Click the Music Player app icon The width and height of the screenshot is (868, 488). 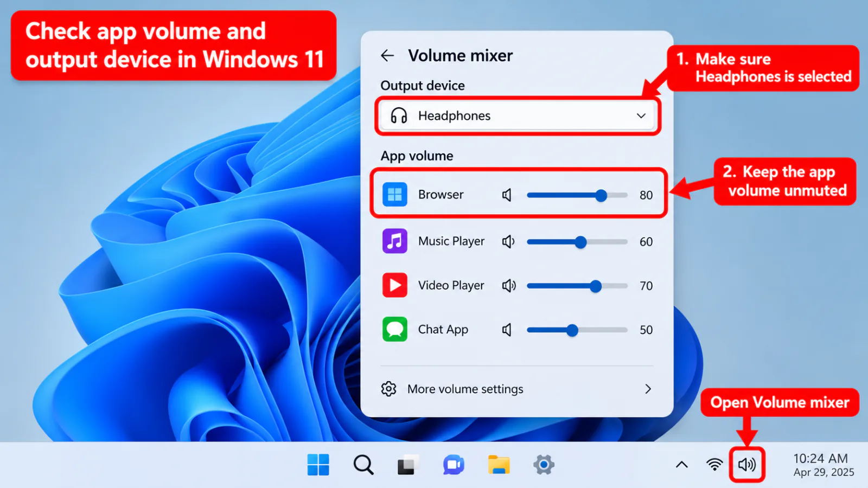(x=395, y=241)
